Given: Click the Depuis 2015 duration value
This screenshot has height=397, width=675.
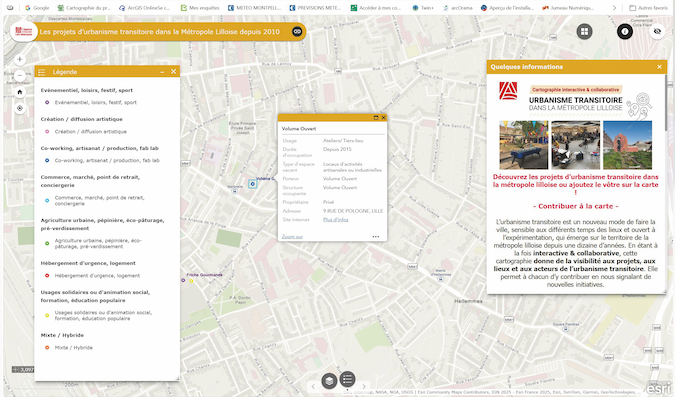Looking at the screenshot, I should (337, 149).
